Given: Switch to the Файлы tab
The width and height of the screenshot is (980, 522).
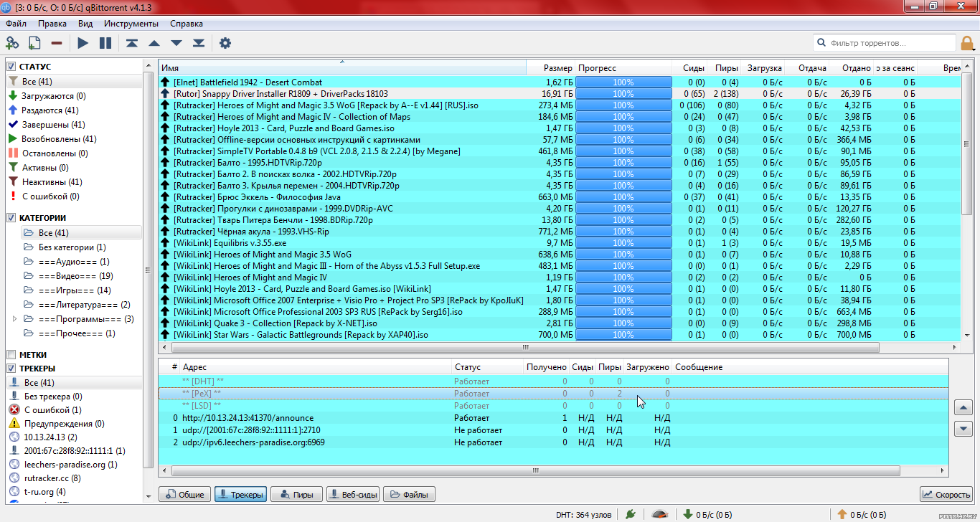Looking at the screenshot, I should pyautogui.click(x=409, y=495).
